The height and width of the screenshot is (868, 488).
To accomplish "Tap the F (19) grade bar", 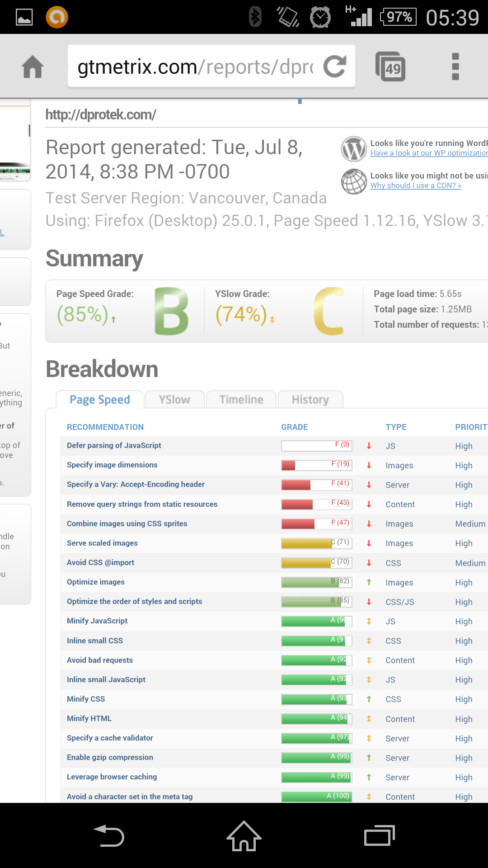I will pyautogui.click(x=317, y=465).
